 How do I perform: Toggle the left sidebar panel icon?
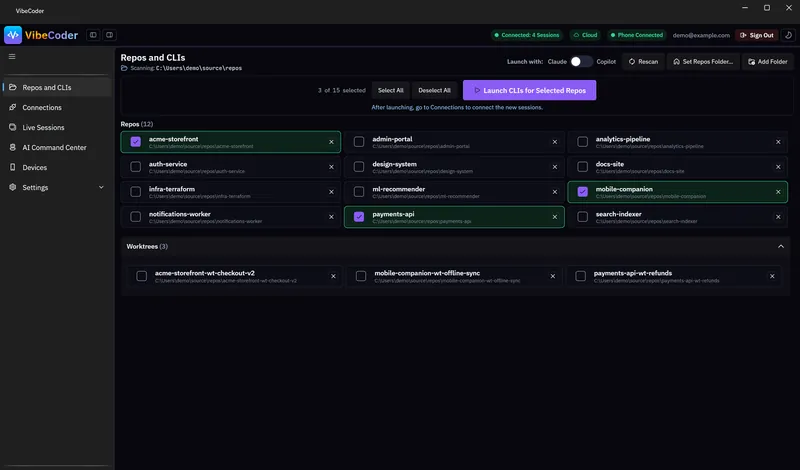coord(93,35)
